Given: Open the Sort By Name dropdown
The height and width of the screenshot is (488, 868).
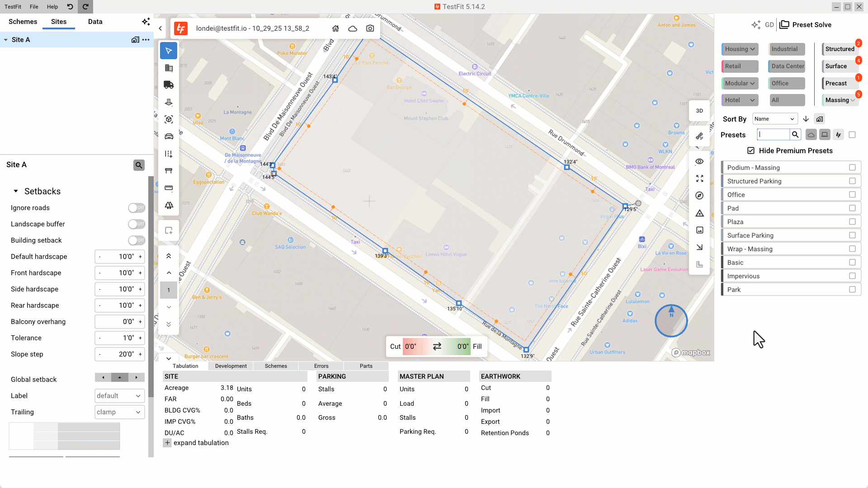Looking at the screenshot, I should pos(774,119).
